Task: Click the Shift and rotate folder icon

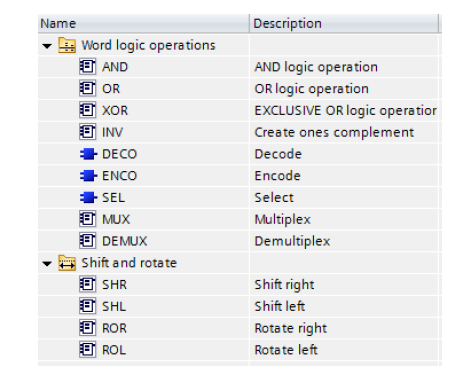Action: (x=67, y=263)
